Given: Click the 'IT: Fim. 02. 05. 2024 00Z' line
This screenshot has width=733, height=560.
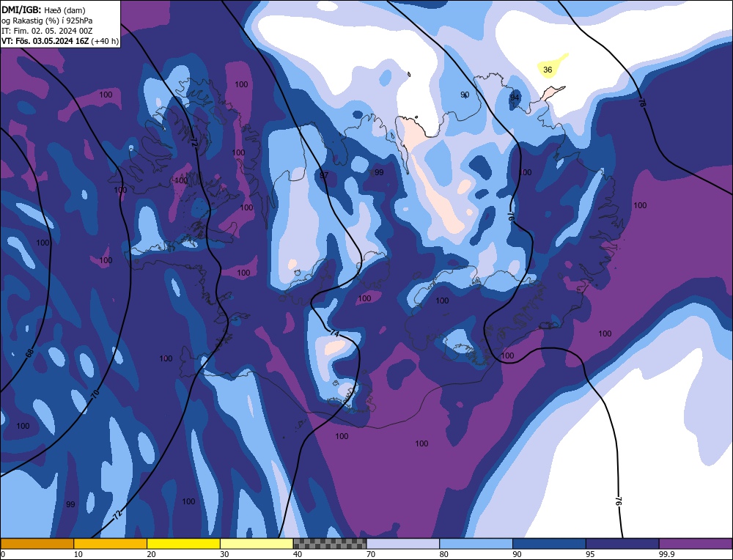Looking at the screenshot, I should [x=47, y=31].
